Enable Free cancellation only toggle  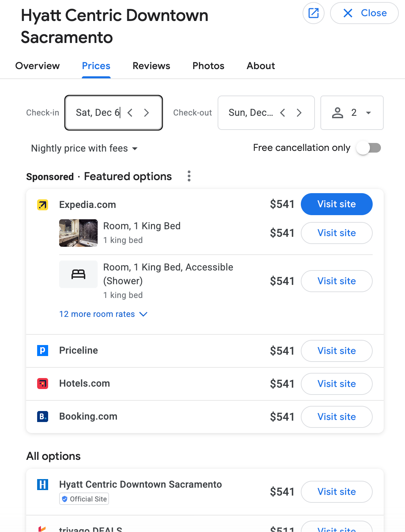369,148
